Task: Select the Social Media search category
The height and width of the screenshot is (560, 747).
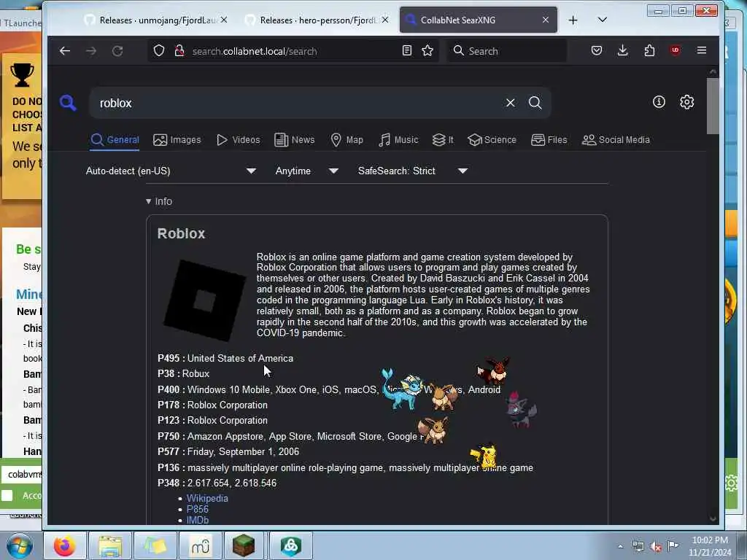Action: (x=616, y=140)
